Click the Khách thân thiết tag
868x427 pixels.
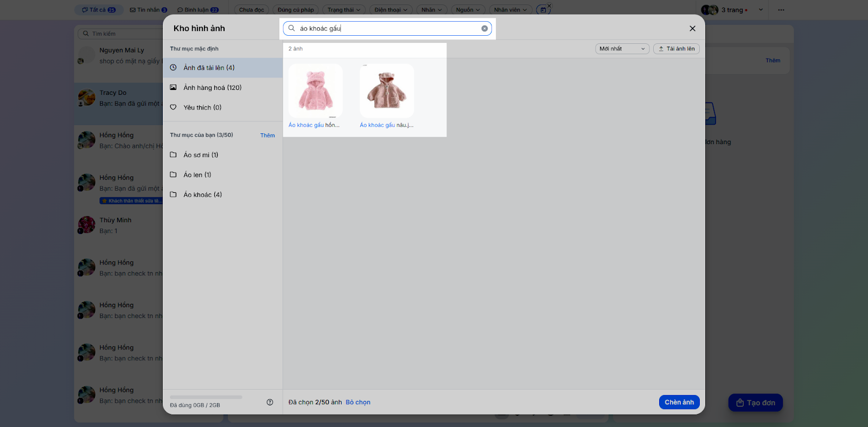click(131, 201)
